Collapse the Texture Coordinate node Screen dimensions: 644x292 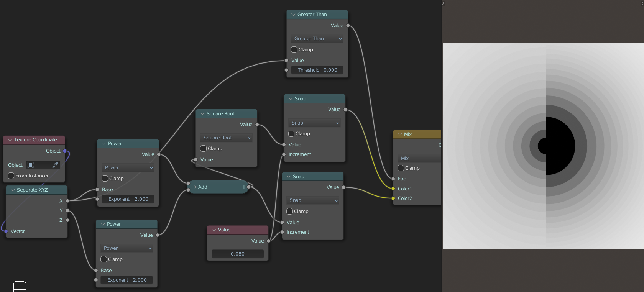10,140
